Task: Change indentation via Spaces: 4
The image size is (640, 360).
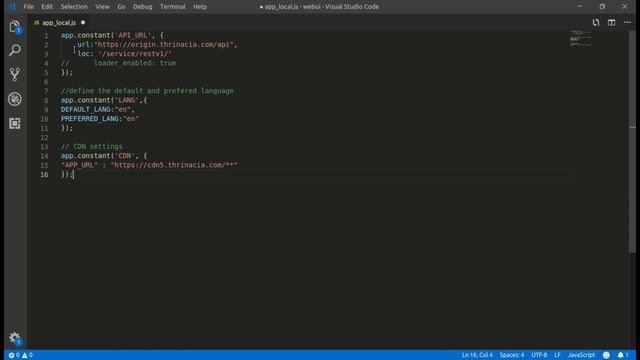Action: point(512,355)
